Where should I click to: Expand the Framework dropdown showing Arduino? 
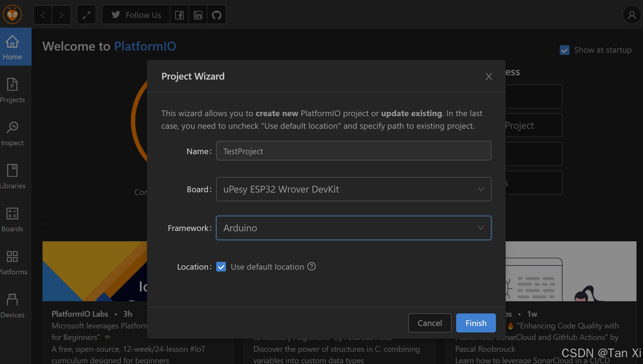[x=354, y=228]
